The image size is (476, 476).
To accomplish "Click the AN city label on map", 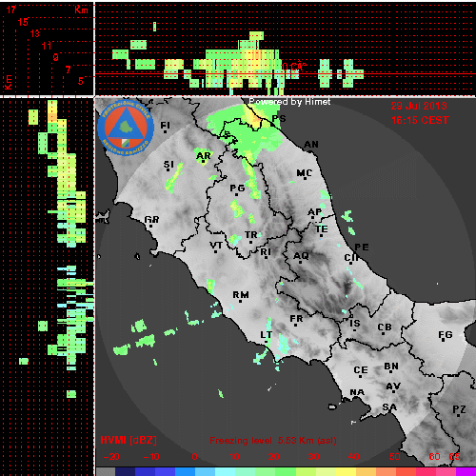I will 311,145.
